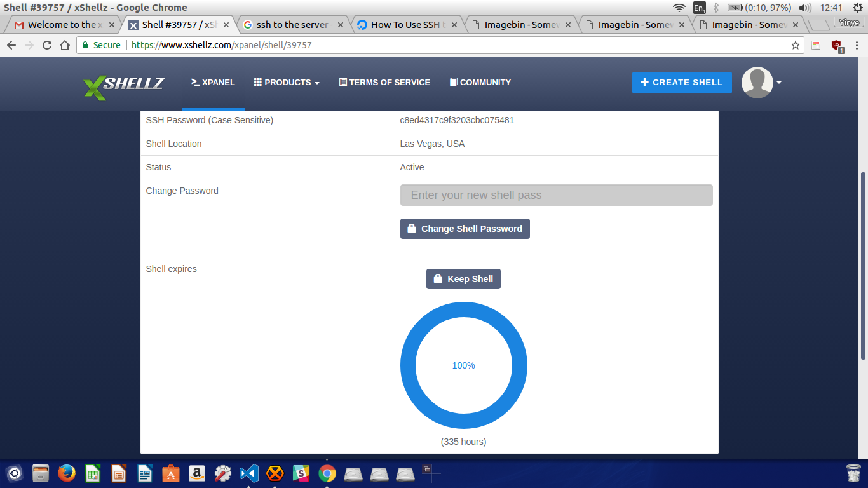The height and width of the screenshot is (488, 868).
Task: Open the Wi-Fi network indicator
Action: (679, 8)
